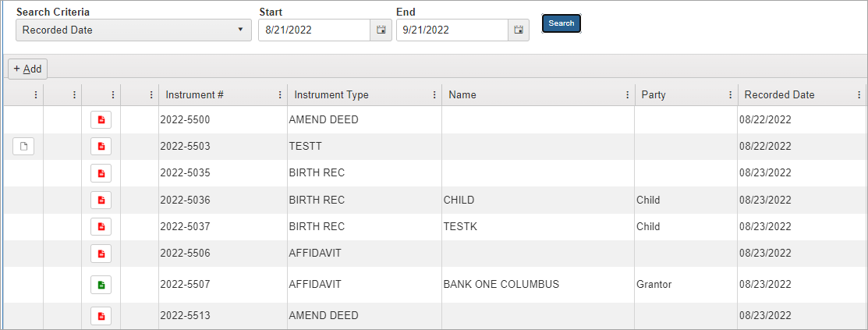The width and height of the screenshot is (868, 330).
Task: Click the Start date input field
Action: [314, 30]
